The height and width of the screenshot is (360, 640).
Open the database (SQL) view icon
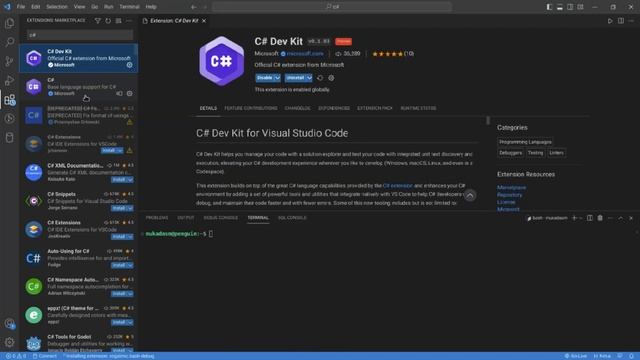pos(9,138)
